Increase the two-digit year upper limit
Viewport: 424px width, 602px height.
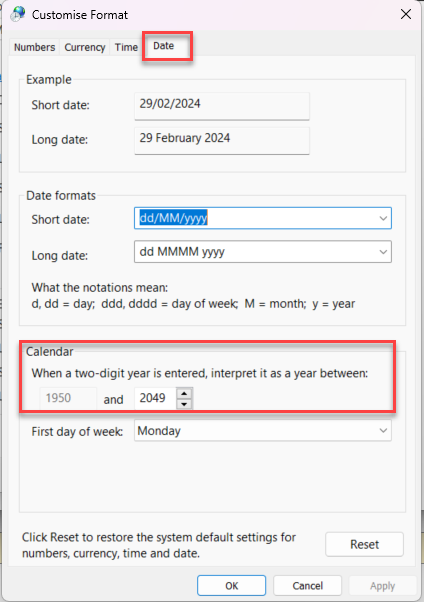pyautogui.click(x=184, y=394)
